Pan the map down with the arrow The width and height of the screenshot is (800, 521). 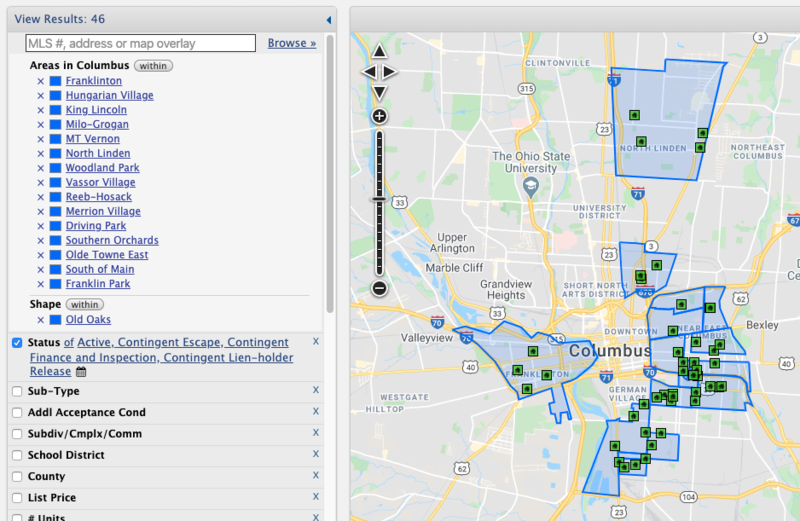click(379, 93)
